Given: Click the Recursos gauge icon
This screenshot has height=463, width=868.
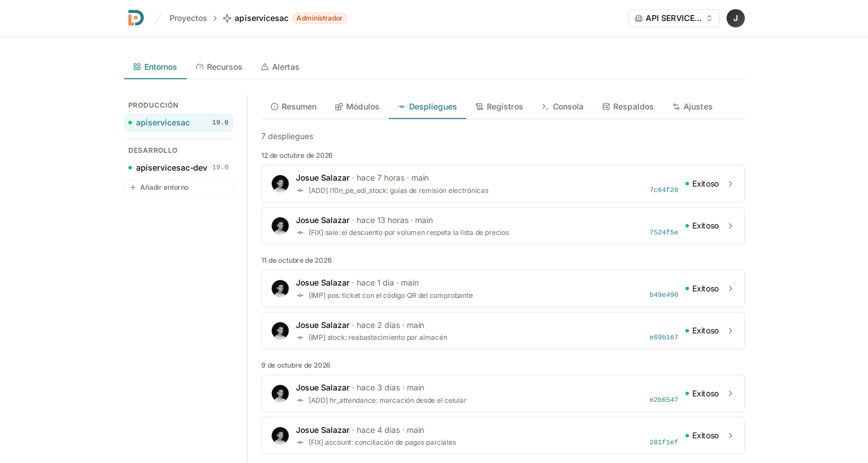Looking at the screenshot, I should point(200,67).
